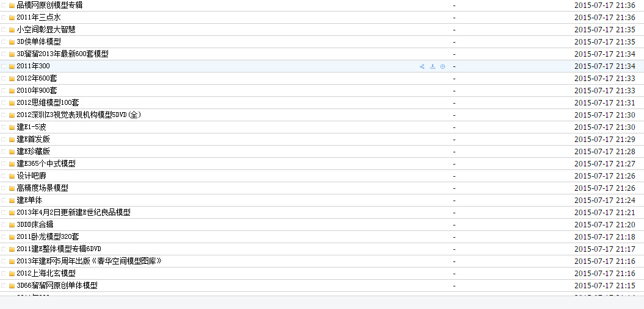The width and height of the screenshot is (644, 309).
Task: Click date 2015-07-17 21:18
Action: point(604,237)
